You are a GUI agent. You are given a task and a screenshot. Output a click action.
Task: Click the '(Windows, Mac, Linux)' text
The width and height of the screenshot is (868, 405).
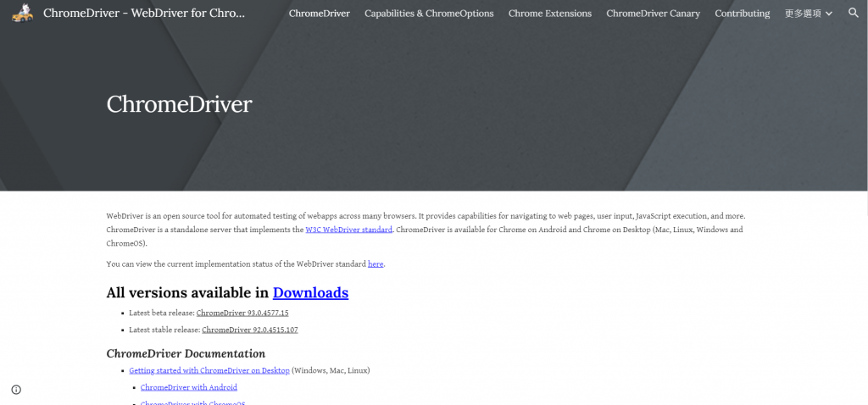[331, 370]
